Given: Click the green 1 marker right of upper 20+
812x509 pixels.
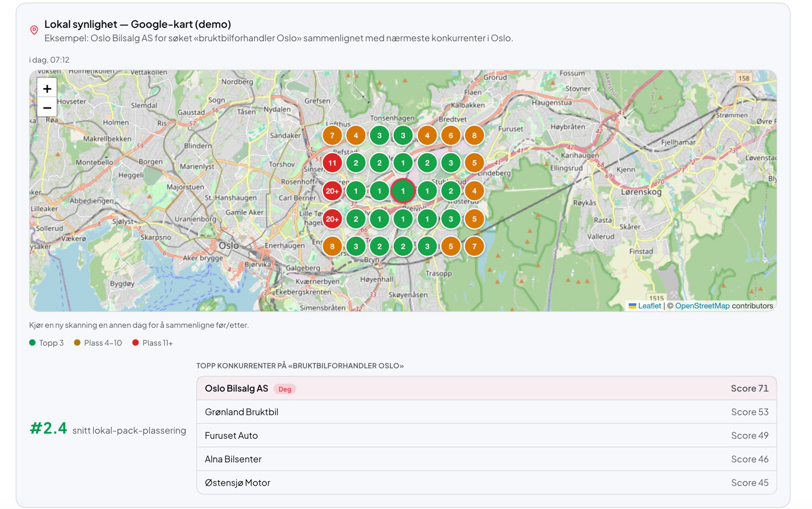Looking at the screenshot, I should tap(356, 191).
